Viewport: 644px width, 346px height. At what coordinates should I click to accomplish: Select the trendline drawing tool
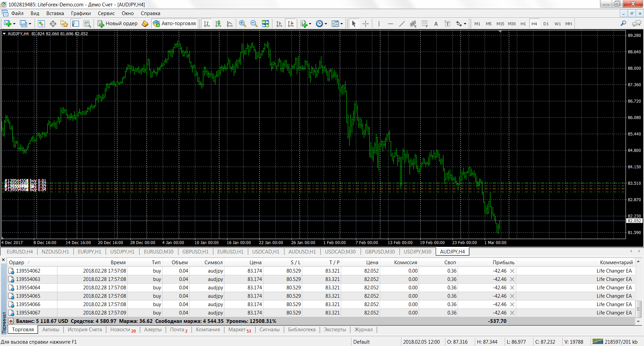pos(402,23)
